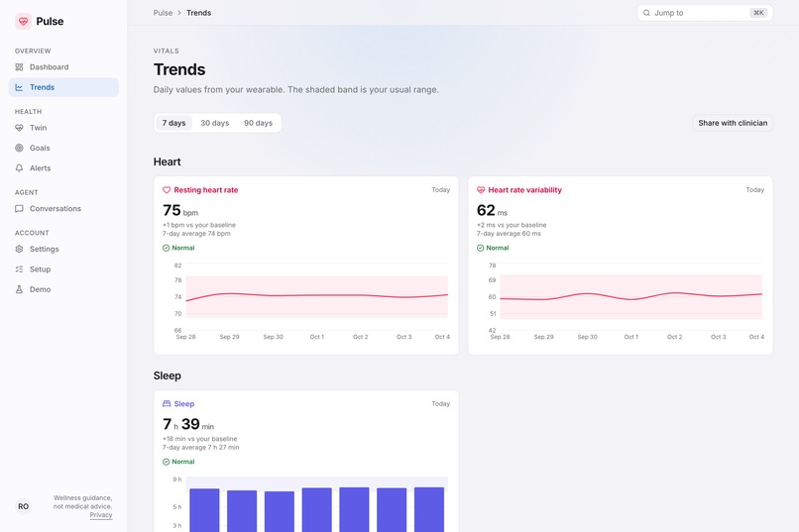Click "+1 bpm vs your baseline" text
This screenshot has width=799, height=532.
pos(199,225)
